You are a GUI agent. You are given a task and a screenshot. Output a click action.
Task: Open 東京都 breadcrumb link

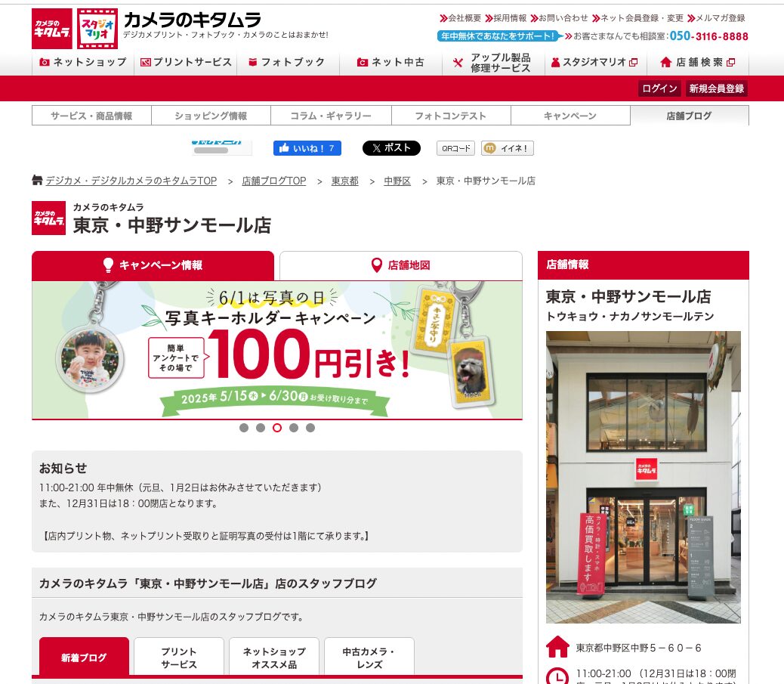[x=345, y=181]
